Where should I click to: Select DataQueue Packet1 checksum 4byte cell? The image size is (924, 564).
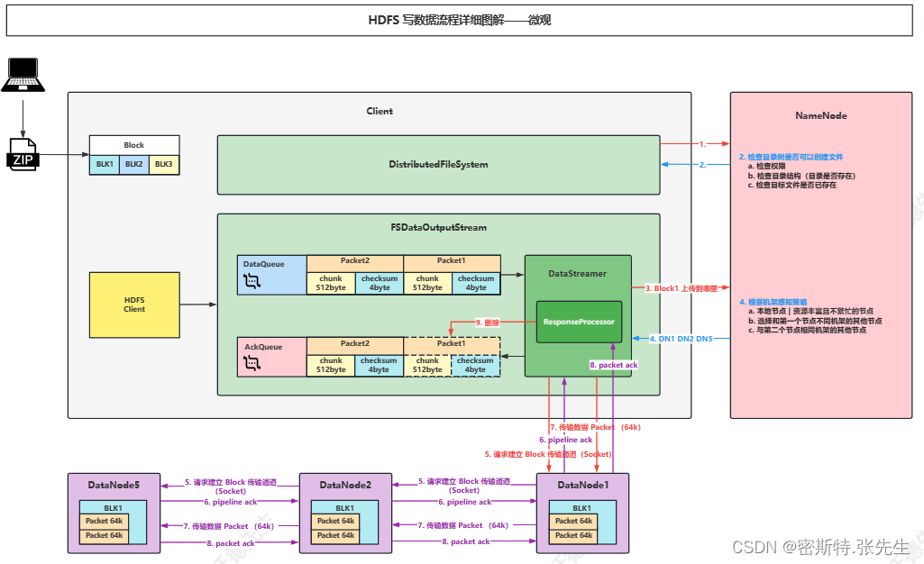[476, 283]
